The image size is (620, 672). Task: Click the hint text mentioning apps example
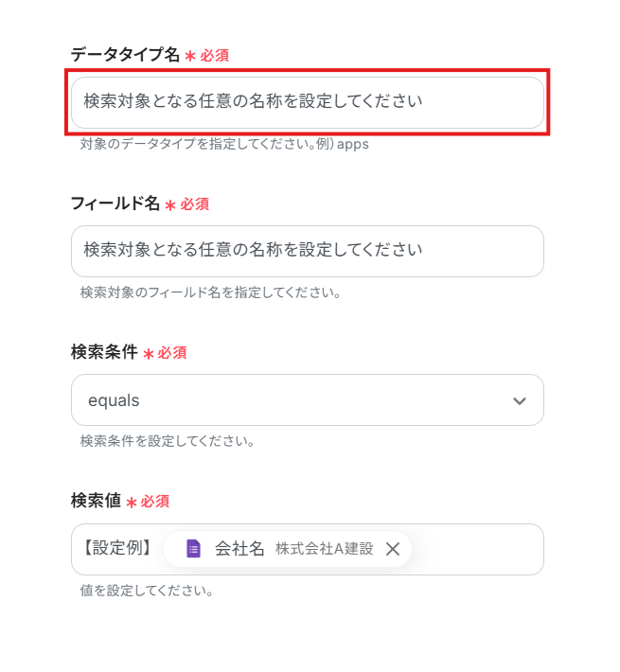click(x=224, y=145)
